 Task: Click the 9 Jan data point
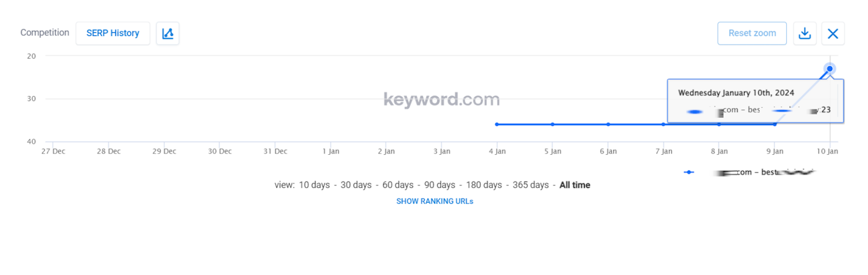click(774, 124)
